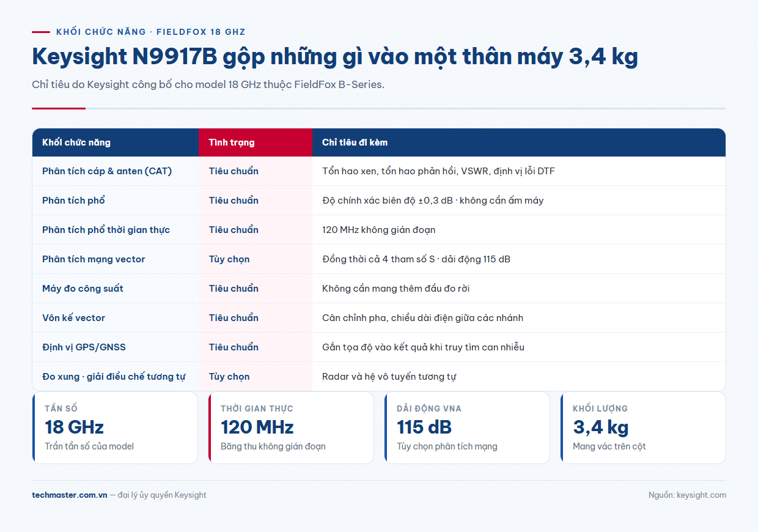Click 'Tiêu chuẩn' in the CAT row
Viewport: 758px width, 532px height.
click(234, 171)
